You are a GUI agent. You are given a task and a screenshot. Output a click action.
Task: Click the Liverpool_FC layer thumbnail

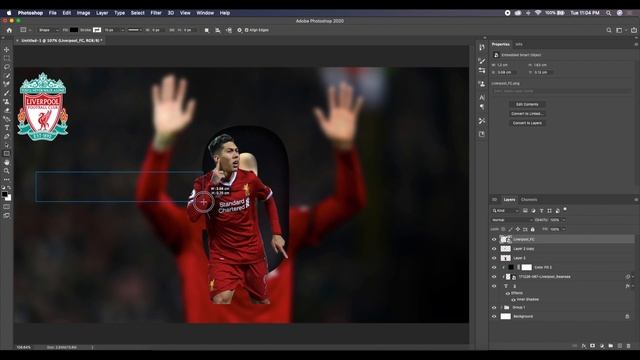506,240
